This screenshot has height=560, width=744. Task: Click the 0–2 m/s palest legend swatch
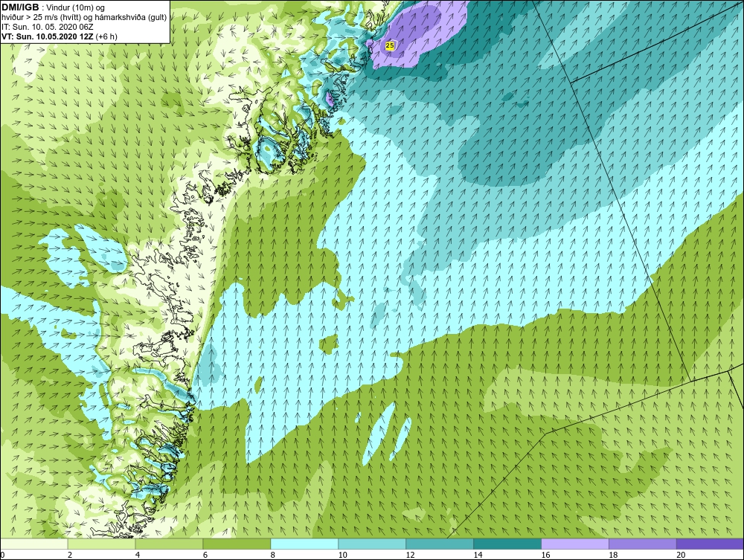coord(34,544)
